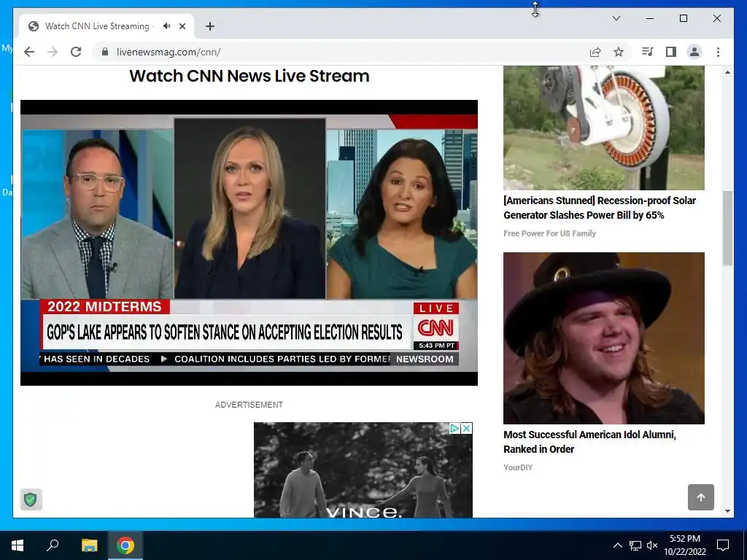Image resolution: width=747 pixels, height=560 pixels.
Task: Click the Chrome taskbar icon
Action: coord(125,545)
